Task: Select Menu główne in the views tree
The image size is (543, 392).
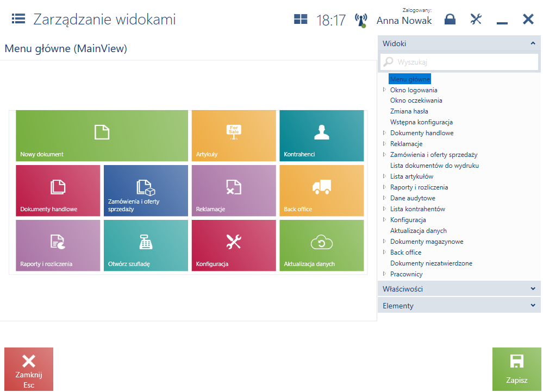Action: (x=410, y=79)
